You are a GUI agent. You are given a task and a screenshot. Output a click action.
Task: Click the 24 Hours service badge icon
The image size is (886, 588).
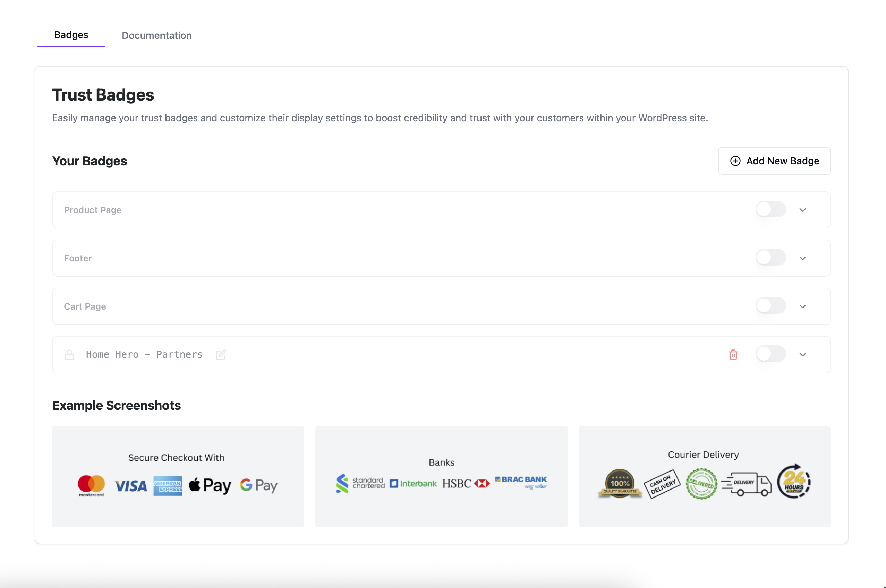794,482
